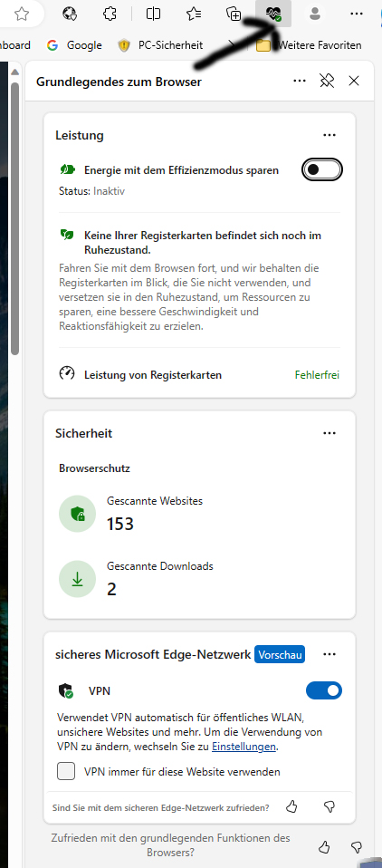Image resolution: width=382 pixels, height=868 pixels.
Task: Turn off the VPN toggle
Action: [324, 690]
